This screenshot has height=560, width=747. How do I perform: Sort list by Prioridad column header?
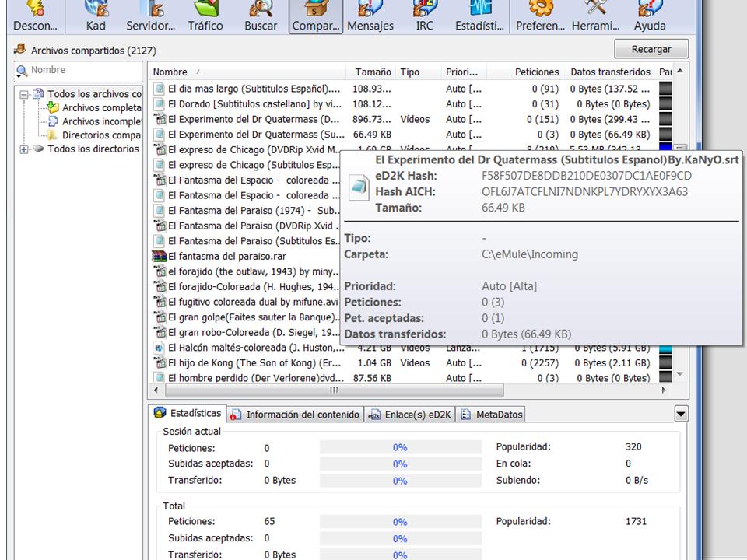pyautogui.click(x=464, y=72)
